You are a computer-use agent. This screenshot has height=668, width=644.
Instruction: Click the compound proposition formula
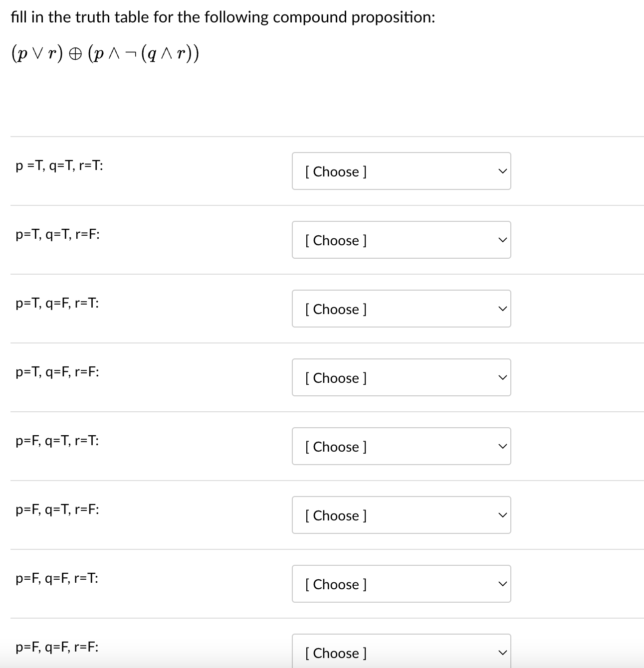pos(104,52)
